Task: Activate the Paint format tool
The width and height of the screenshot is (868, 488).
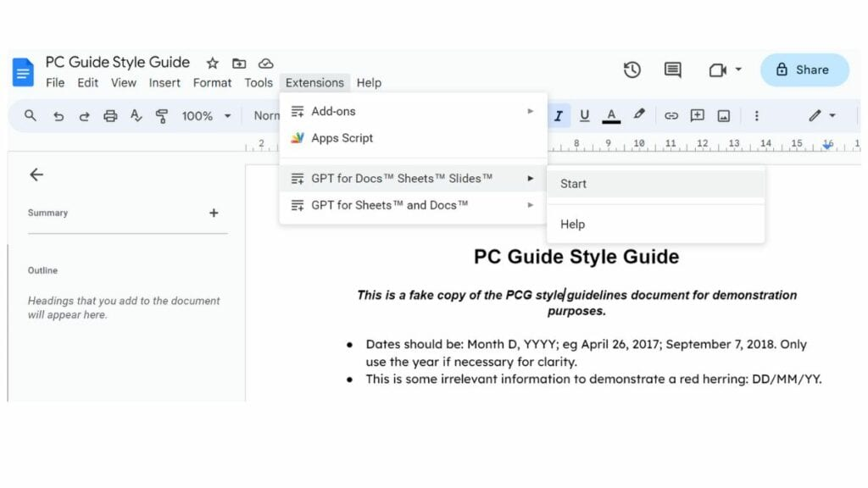Action: [162, 115]
